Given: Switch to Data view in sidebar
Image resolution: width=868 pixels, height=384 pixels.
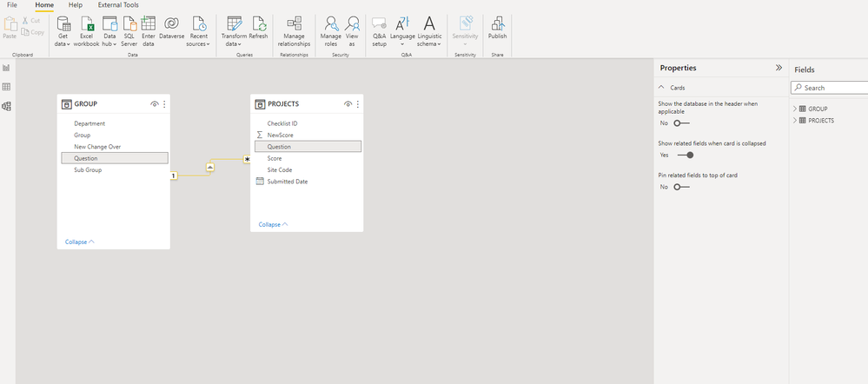Looking at the screenshot, I should point(7,87).
